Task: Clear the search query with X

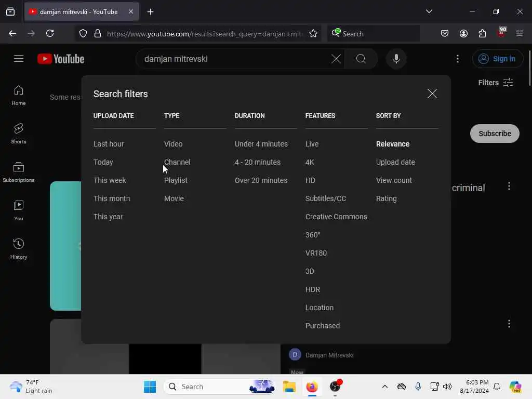Action: [x=336, y=59]
